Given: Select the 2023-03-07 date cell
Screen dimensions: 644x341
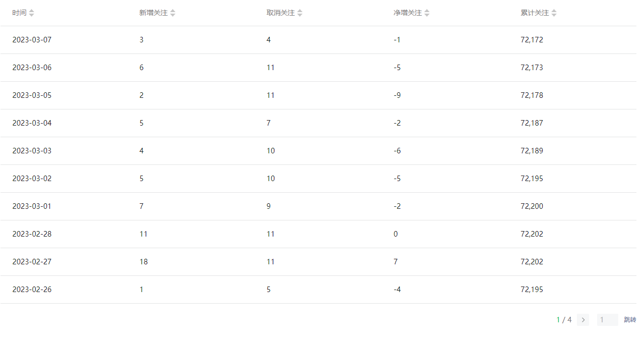Looking at the screenshot, I should coord(32,40).
